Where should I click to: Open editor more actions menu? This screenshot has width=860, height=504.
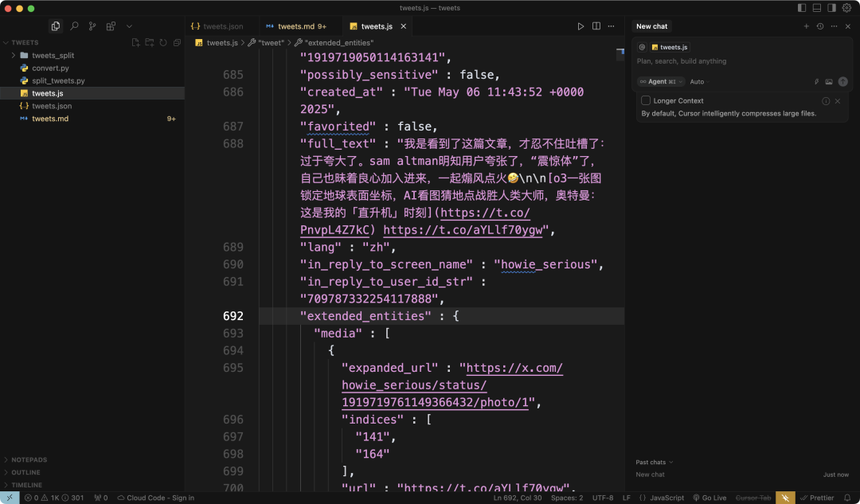coord(611,26)
